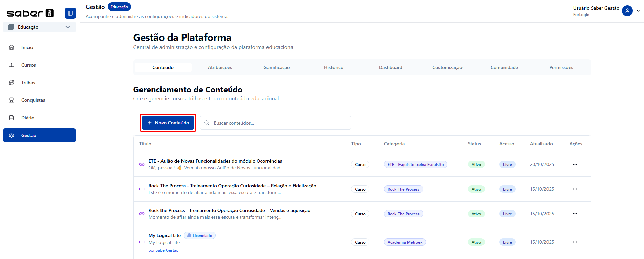This screenshot has height=259, width=644.
Task: Click the user profile avatar icon
Action: 627,11
